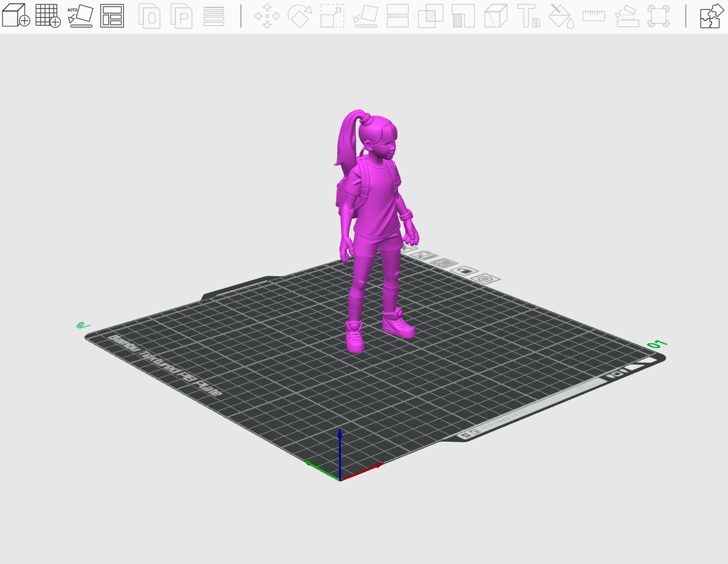Open the Cut tool

pyautogui.click(x=398, y=15)
